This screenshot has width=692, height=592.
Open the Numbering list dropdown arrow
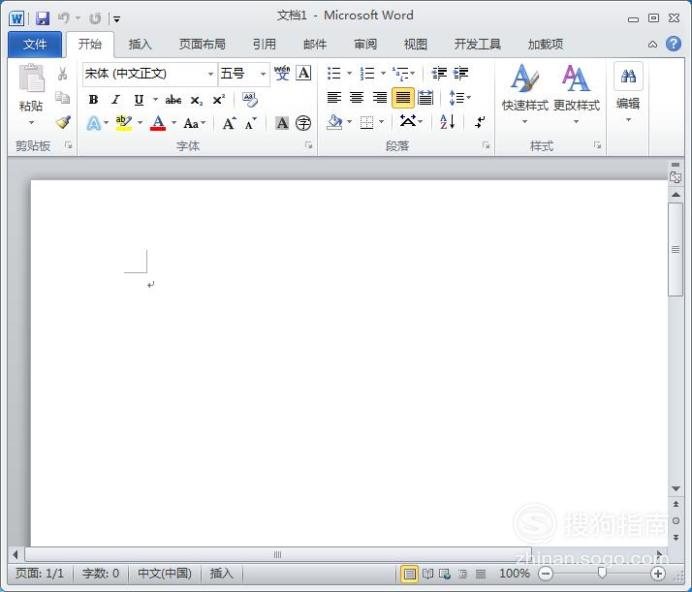coord(383,73)
